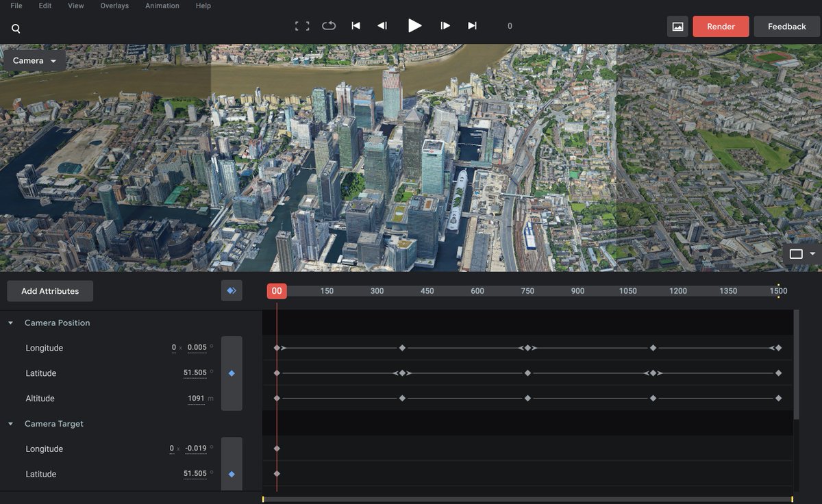This screenshot has width=822, height=504.
Task: Open the Feedback button
Action: tap(786, 27)
